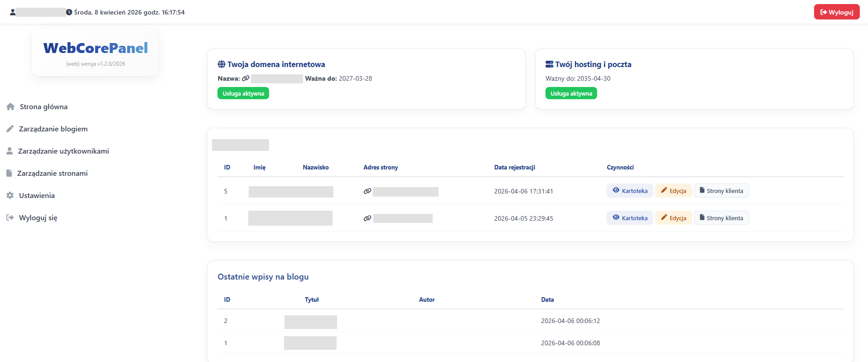
Task: Click Usługa aktywna badge in hosting card
Action: (571, 93)
